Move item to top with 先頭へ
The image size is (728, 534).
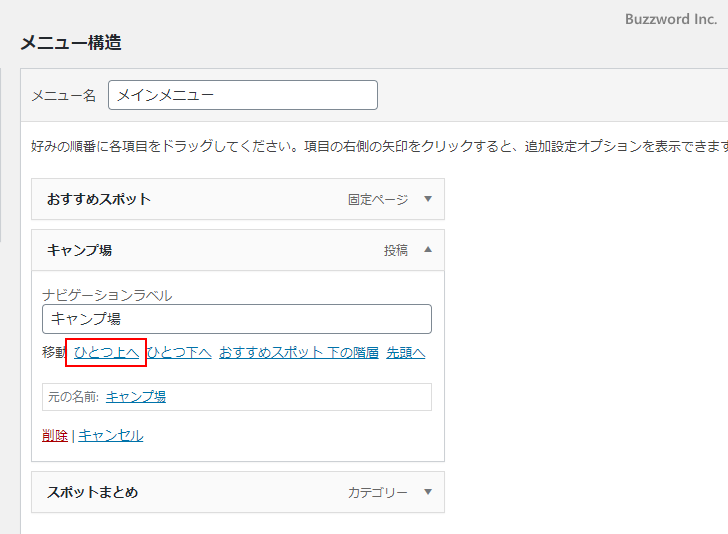pos(405,352)
